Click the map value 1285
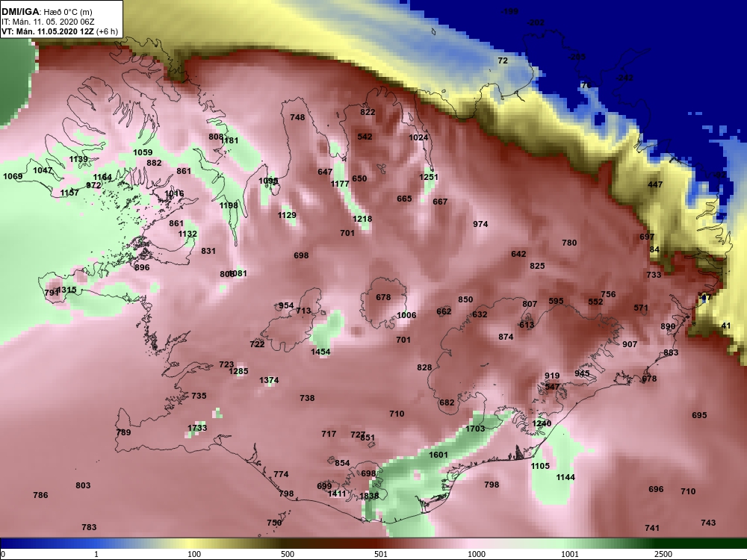The image size is (747, 560). (239, 371)
